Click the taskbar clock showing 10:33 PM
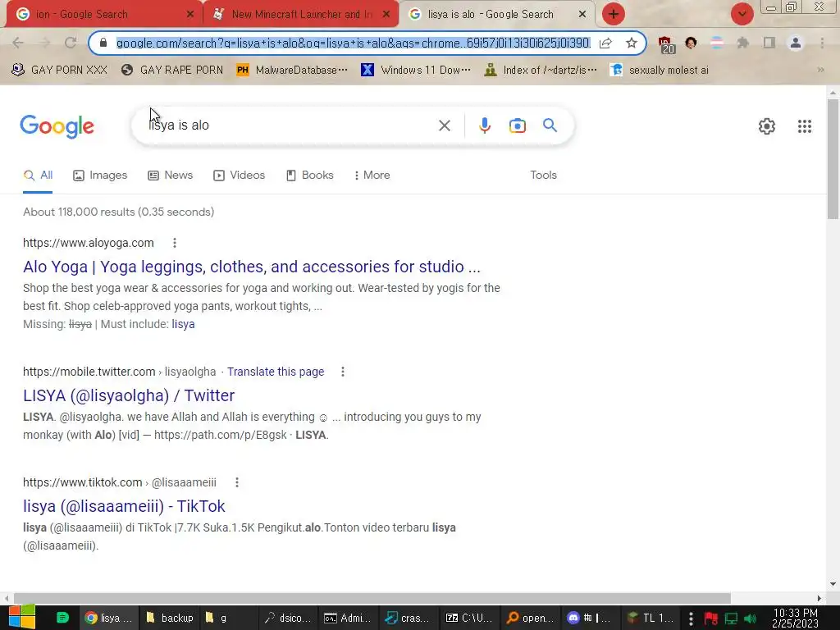 [x=795, y=619]
